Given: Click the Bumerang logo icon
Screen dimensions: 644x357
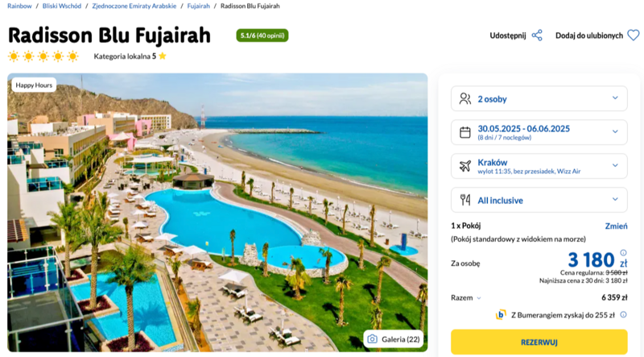Looking at the screenshot, I should (501, 314).
